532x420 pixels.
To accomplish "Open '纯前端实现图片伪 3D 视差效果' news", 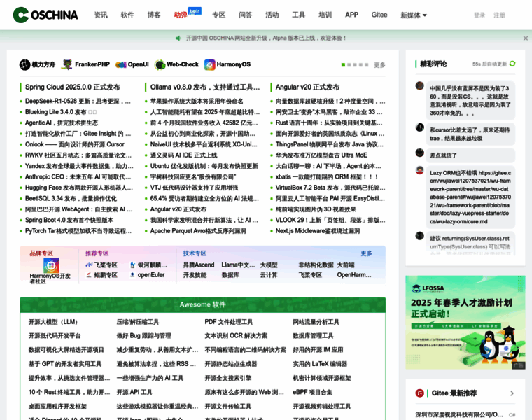I will 316,209.
